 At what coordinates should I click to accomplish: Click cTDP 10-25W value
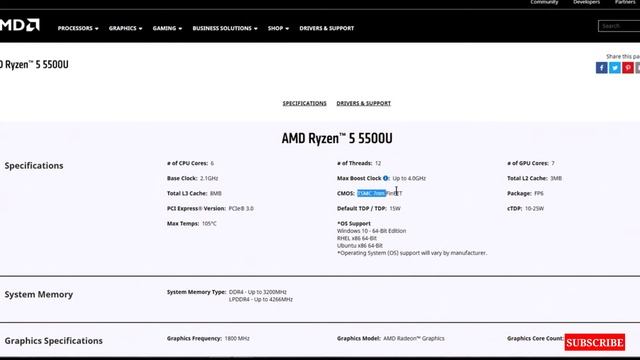click(534, 209)
